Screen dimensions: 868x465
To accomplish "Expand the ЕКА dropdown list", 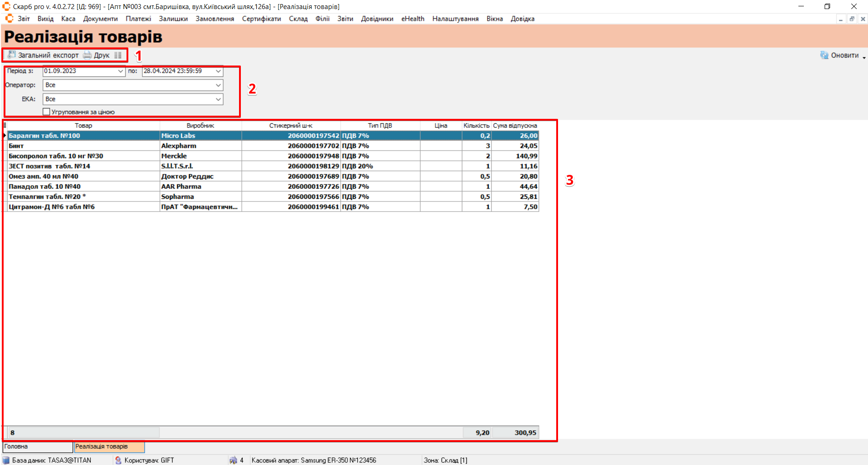I will point(218,99).
